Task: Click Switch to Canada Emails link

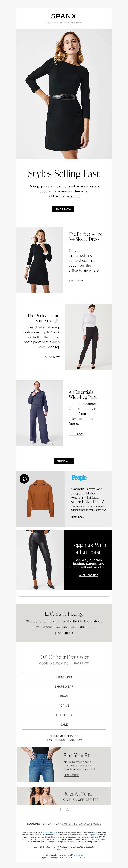Action: (81, 824)
